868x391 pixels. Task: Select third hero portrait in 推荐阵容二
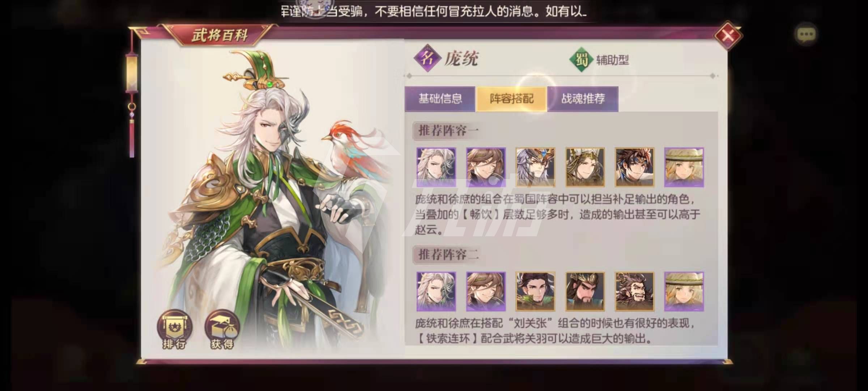click(535, 291)
